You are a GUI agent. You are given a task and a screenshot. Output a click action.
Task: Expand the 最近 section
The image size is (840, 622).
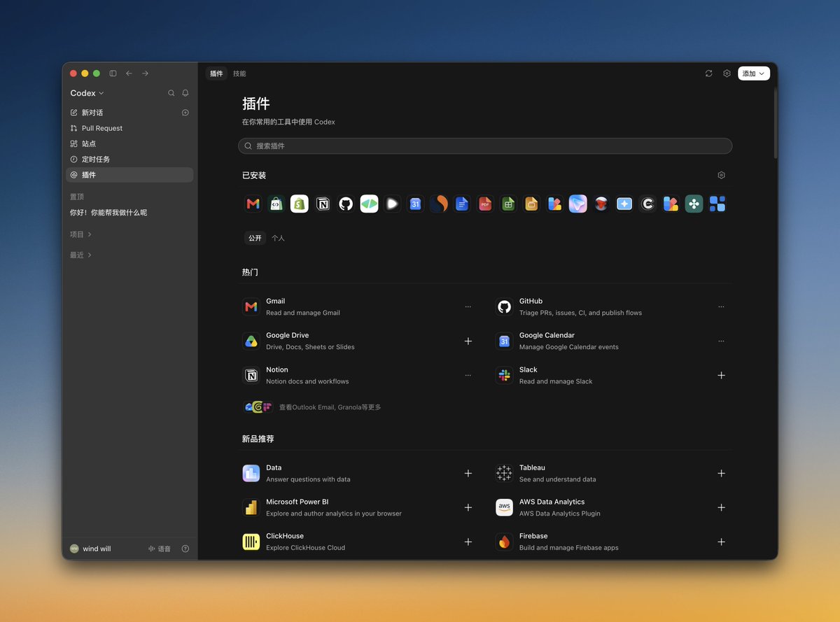[80, 255]
